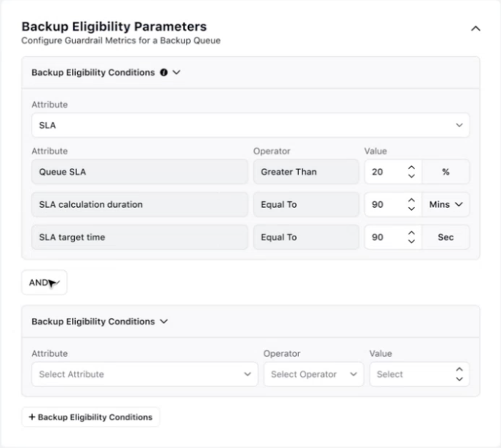Viewport: 501px width, 448px height.
Task: Decrement the SLA calculation duration value
Action: (411, 209)
